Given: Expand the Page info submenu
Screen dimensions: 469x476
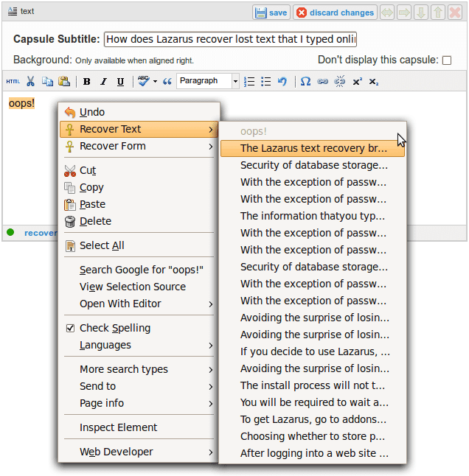Looking at the screenshot, I should tap(139, 404).
